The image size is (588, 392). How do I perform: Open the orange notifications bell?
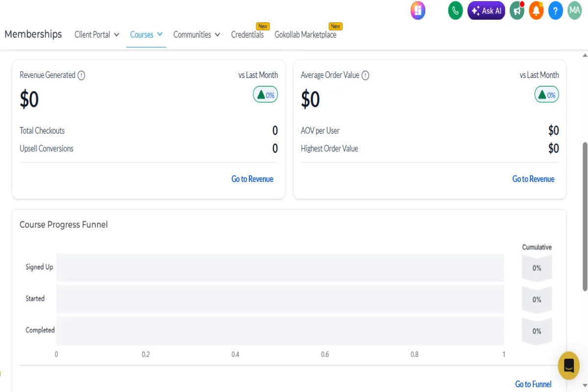536,10
